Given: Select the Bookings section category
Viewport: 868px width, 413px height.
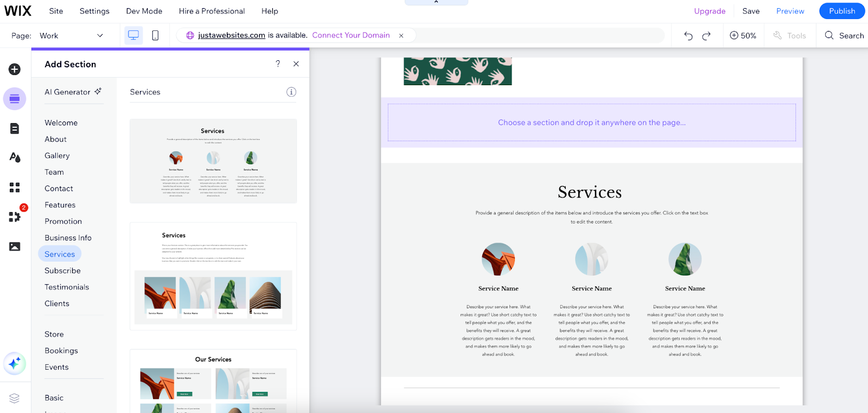Looking at the screenshot, I should [x=61, y=351].
